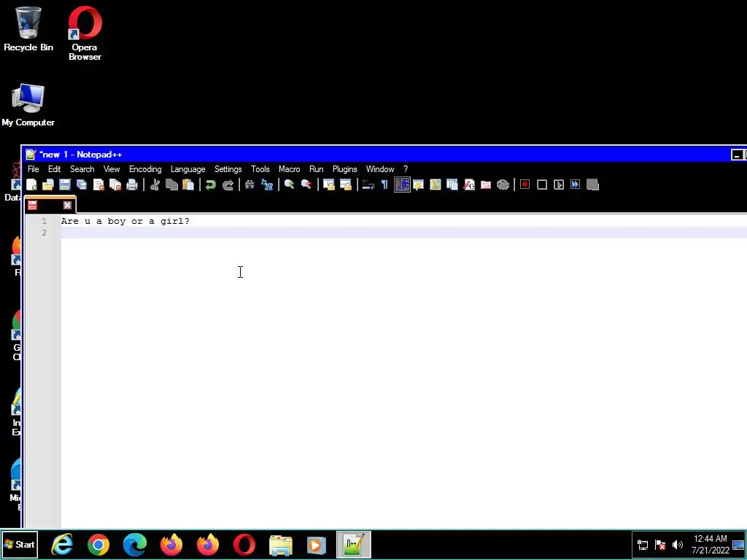747x560 pixels.
Task: Click the volume speaker icon in the system tray
Action: [x=678, y=544]
